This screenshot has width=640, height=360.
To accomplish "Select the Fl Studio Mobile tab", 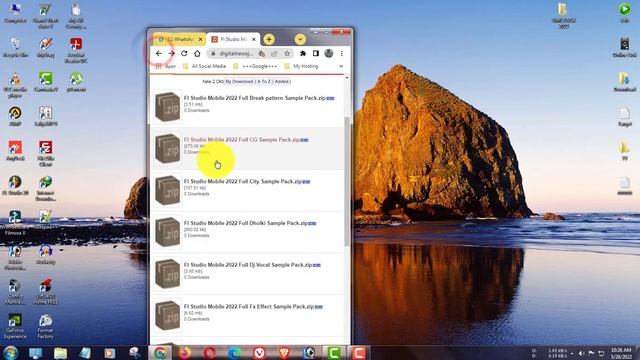I will (x=232, y=39).
